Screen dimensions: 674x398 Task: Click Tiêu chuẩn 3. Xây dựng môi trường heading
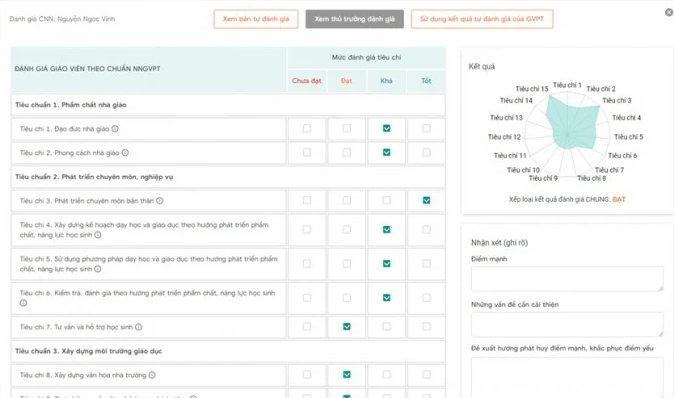(89, 351)
